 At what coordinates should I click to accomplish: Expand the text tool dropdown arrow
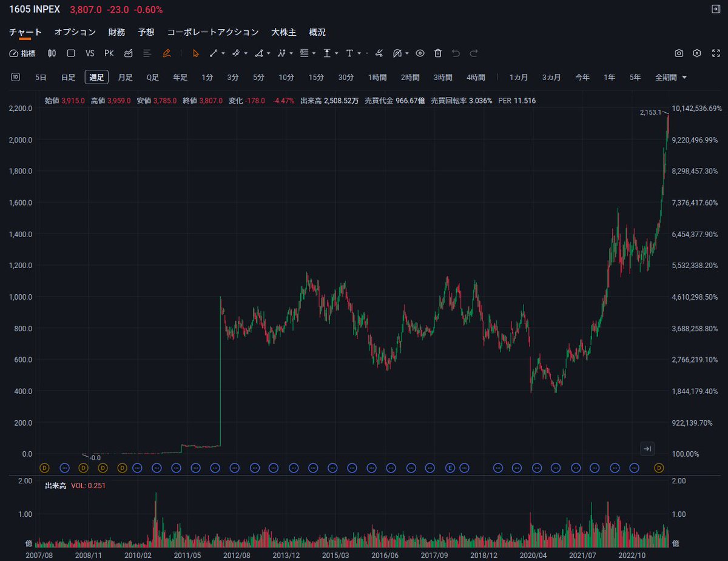click(359, 53)
